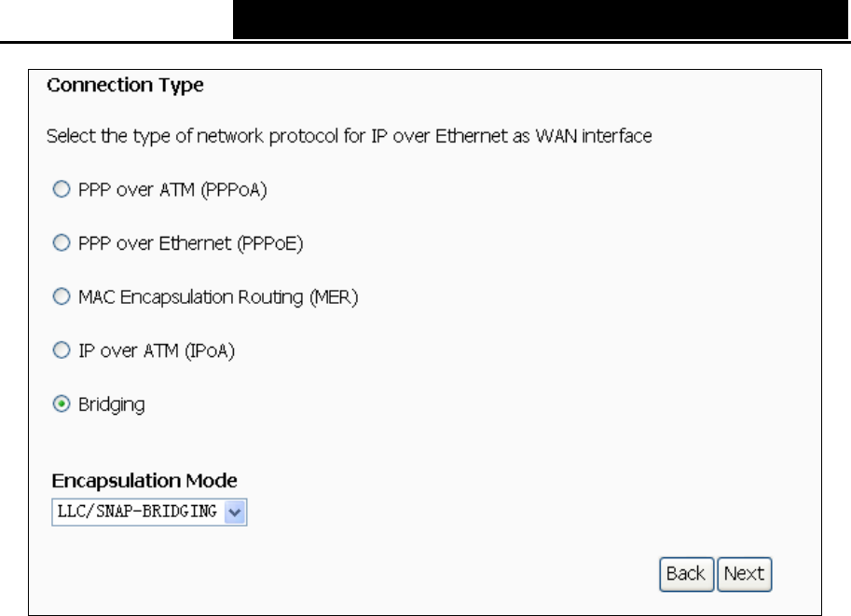
Task: Select the PPP over ATM (PPPoA) radio button
Action: pyautogui.click(x=62, y=189)
